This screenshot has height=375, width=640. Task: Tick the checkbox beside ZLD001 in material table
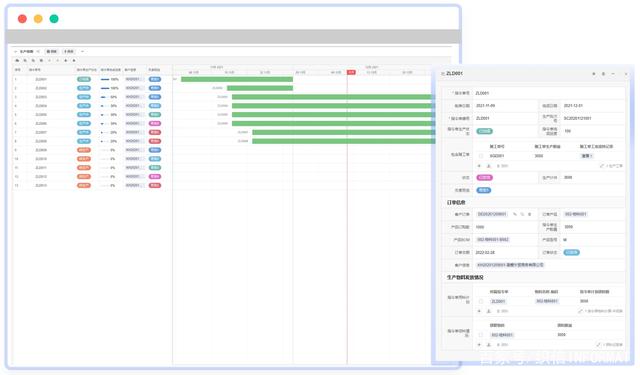click(x=481, y=301)
